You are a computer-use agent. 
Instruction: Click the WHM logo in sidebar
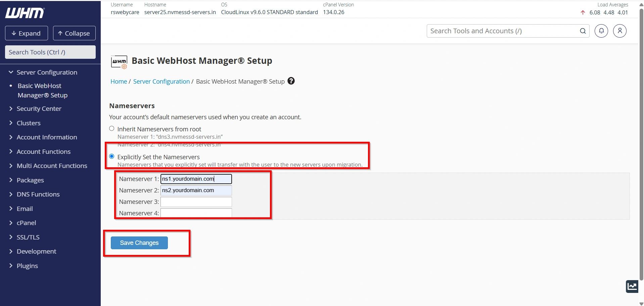pos(25,13)
